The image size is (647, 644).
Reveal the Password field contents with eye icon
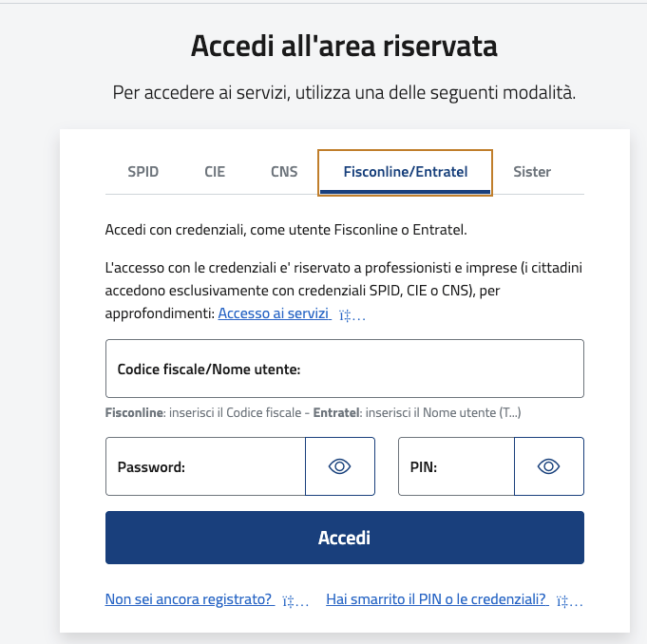pyautogui.click(x=339, y=466)
